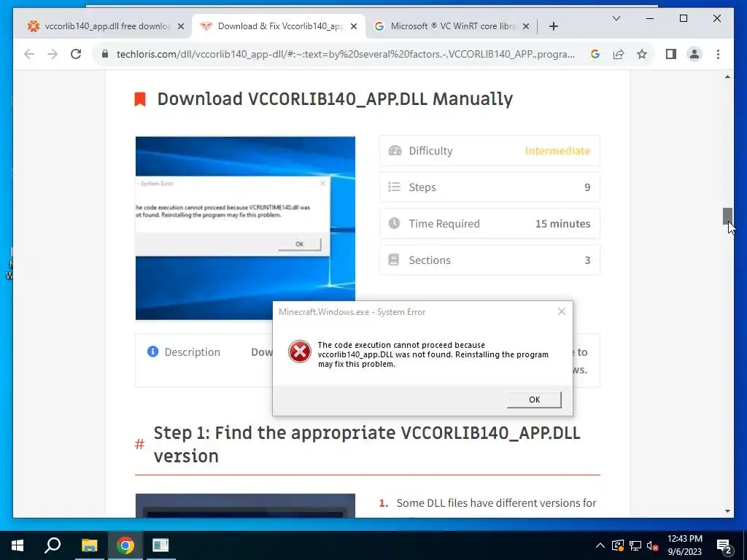Open the notification center icon
The width and height of the screenshot is (747, 560).
724,547
